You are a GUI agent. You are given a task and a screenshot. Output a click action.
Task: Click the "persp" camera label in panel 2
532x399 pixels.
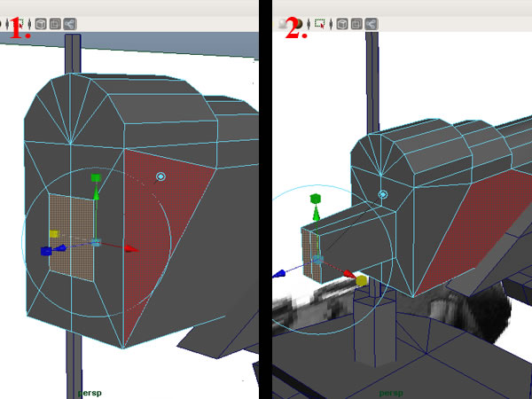point(391,393)
